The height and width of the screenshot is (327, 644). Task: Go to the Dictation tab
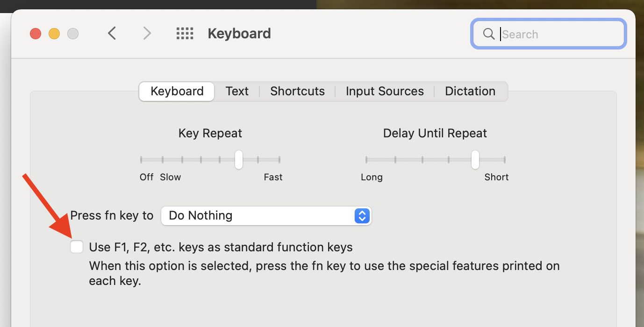click(x=470, y=91)
